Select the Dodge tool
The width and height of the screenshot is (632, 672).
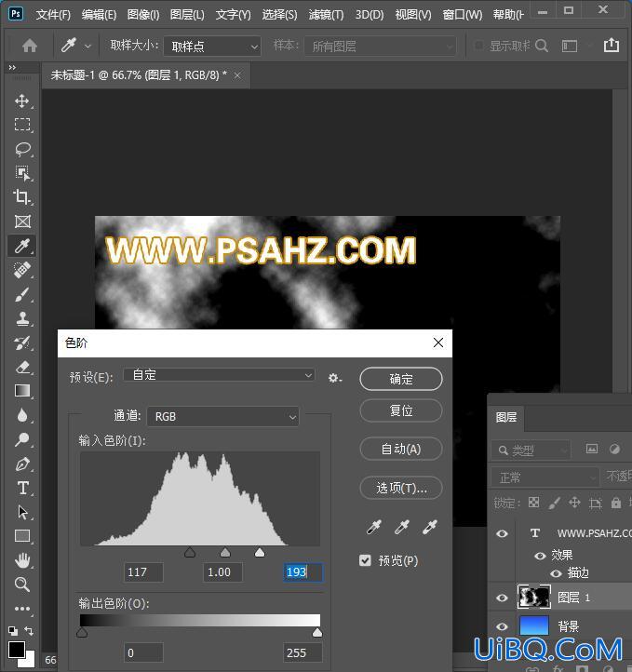21,439
